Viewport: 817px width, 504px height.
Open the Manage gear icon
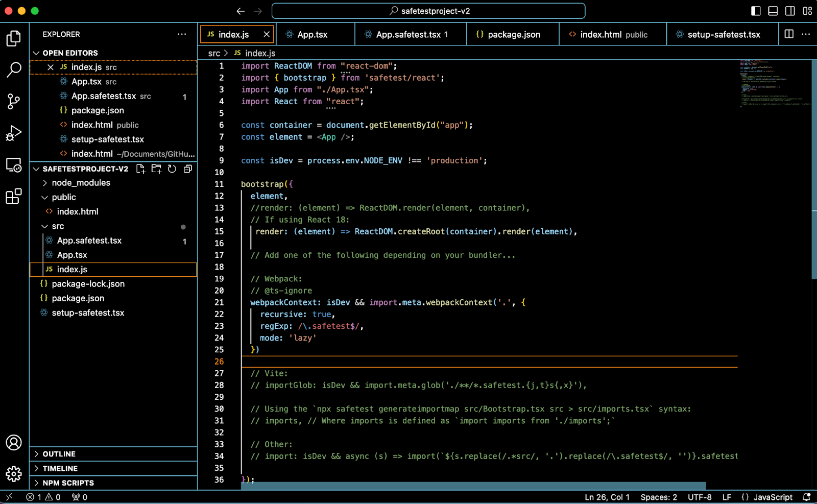pyautogui.click(x=14, y=474)
